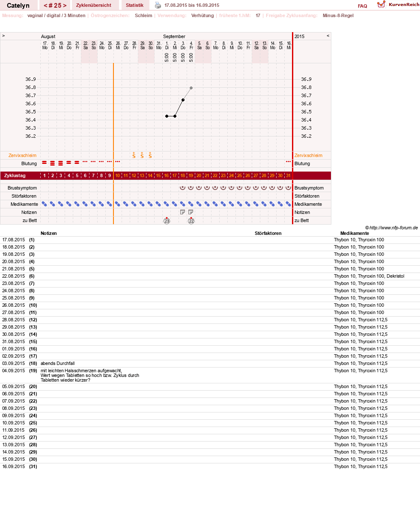The width and height of the screenshot is (420, 519).
Task: Click medication pill icon on cycle day 20
Action: click(x=199, y=204)
